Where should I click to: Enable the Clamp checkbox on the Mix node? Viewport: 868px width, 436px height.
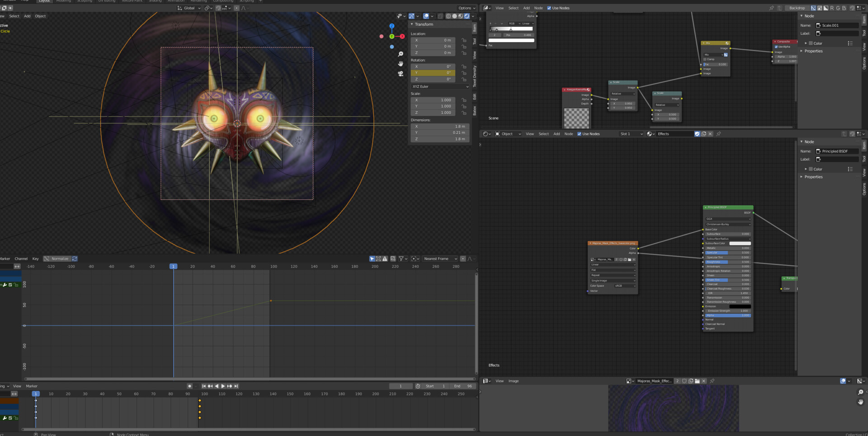[x=705, y=59]
